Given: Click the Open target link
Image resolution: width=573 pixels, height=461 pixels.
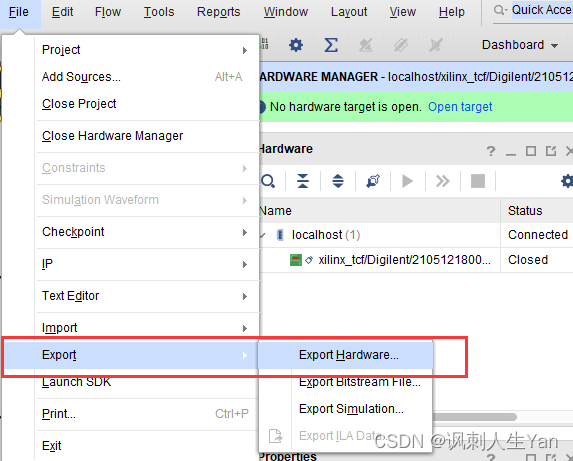Looking at the screenshot, I should pyautogui.click(x=460, y=107).
